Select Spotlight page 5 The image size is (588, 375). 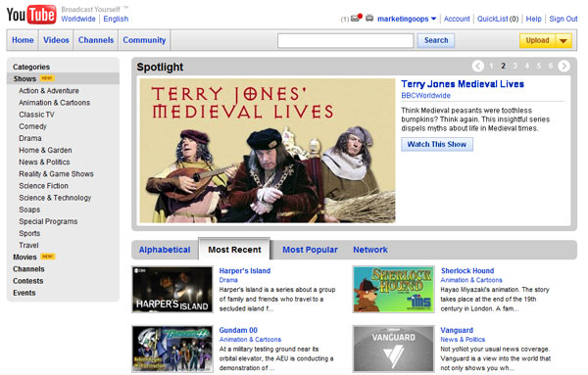pos(539,66)
